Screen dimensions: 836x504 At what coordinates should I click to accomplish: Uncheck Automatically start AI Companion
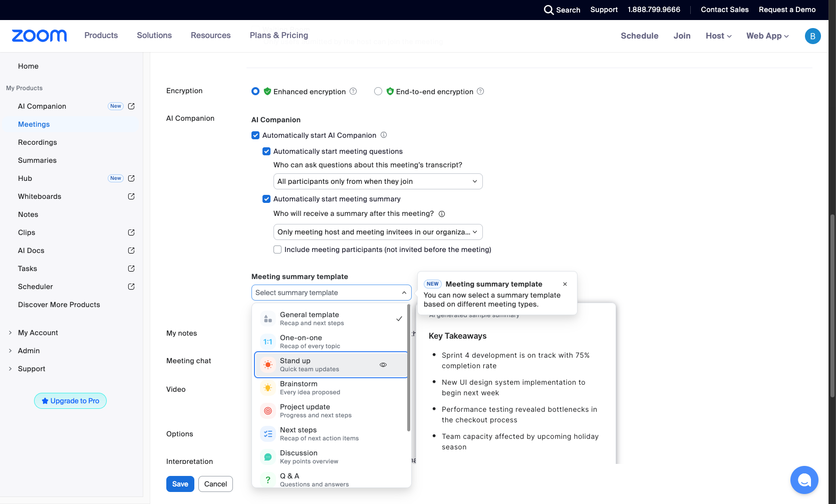click(x=255, y=135)
